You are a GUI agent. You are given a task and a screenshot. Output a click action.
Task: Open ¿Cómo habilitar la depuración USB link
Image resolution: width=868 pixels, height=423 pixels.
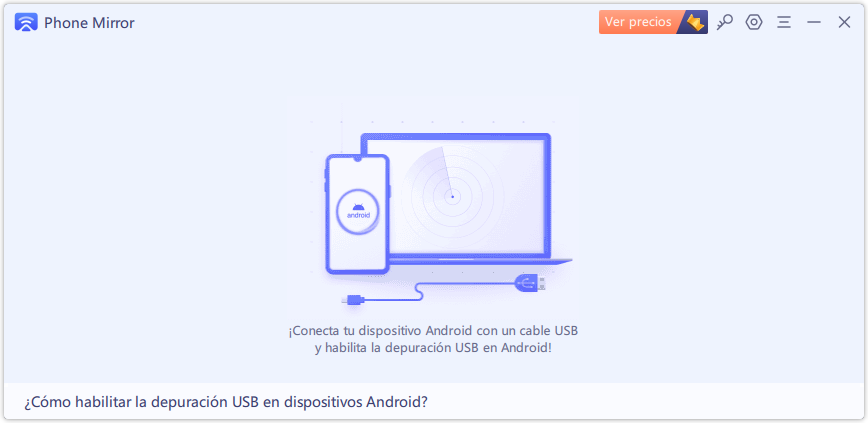pyautogui.click(x=226, y=401)
